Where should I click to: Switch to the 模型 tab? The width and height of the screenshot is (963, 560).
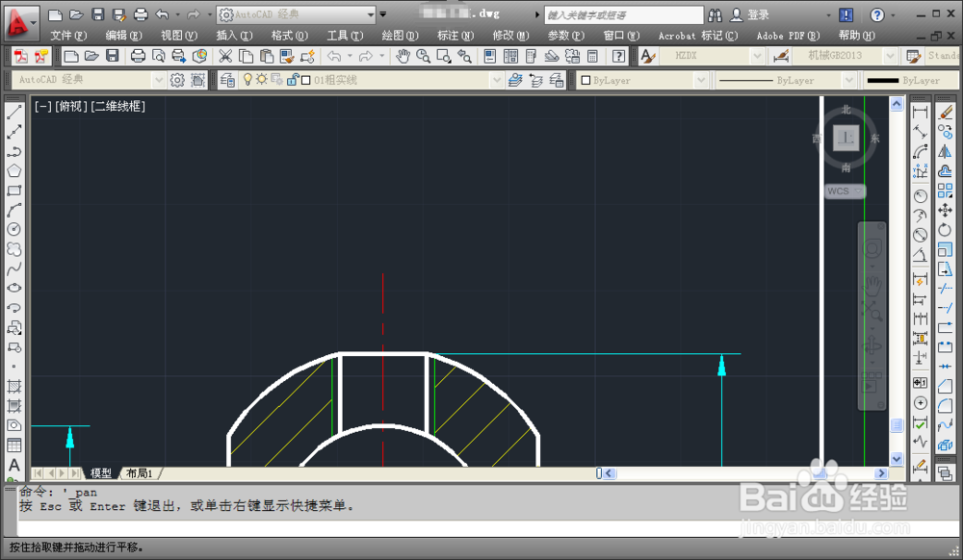pyautogui.click(x=101, y=473)
